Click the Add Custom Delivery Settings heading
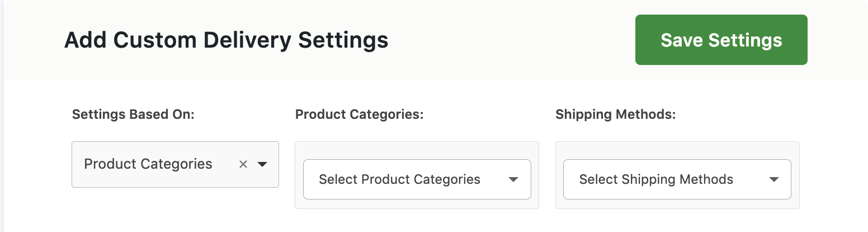The height and width of the screenshot is (232, 868). [x=226, y=40]
